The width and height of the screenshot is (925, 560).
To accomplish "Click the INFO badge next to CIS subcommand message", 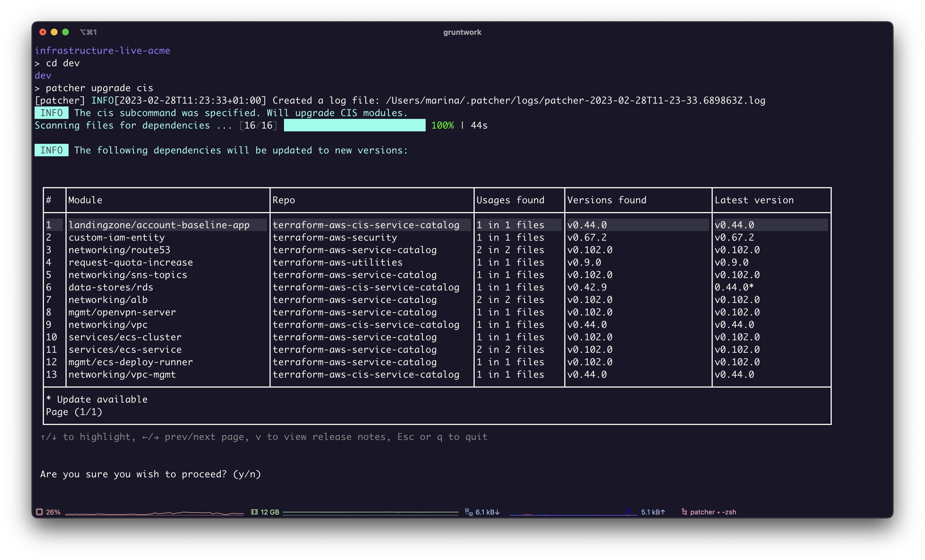I will (x=51, y=112).
